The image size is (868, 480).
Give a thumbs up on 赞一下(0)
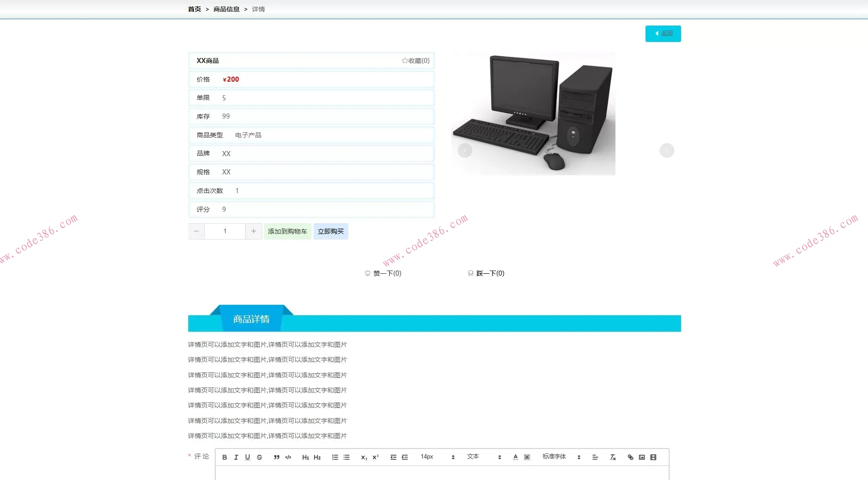click(383, 273)
